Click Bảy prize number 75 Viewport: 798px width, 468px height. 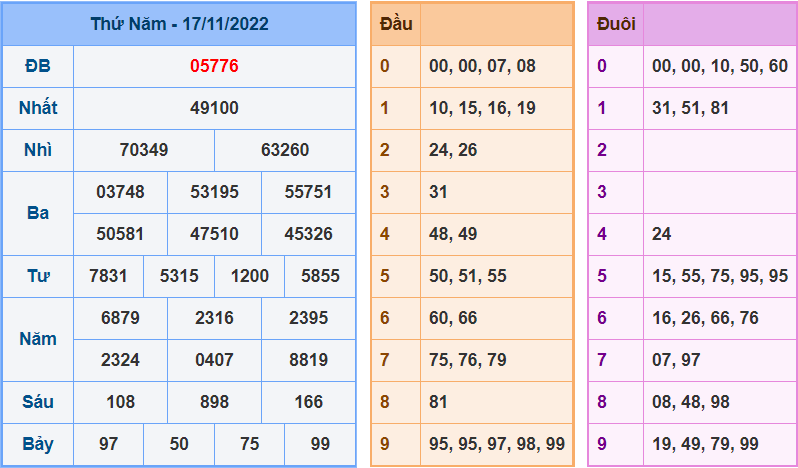tap(249, 444)
